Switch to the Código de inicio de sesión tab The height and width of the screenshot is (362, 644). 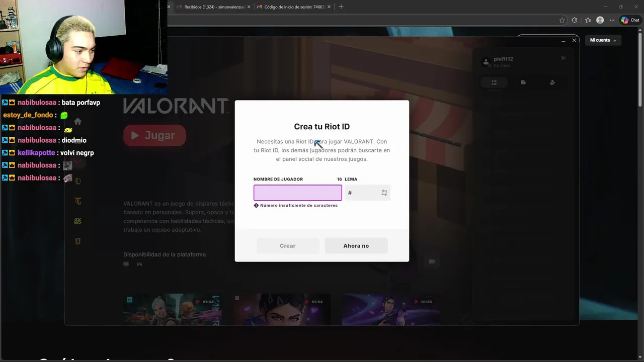click(x=293, y=7)
